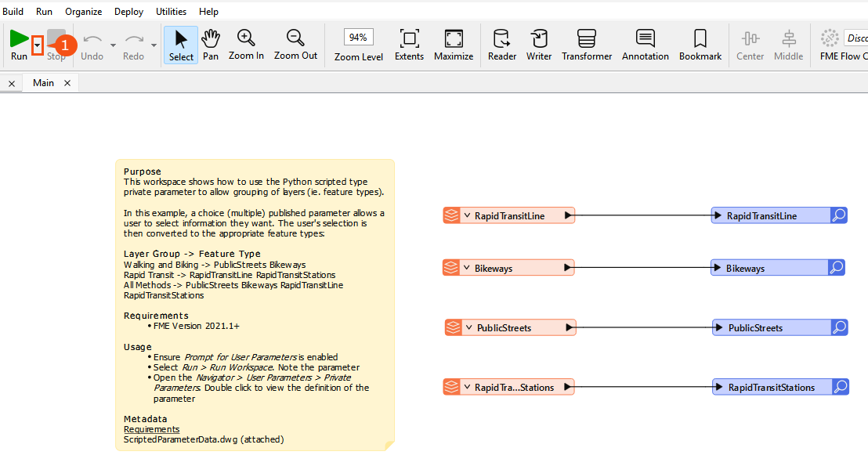Close the Main tab

tap(67, 83)
